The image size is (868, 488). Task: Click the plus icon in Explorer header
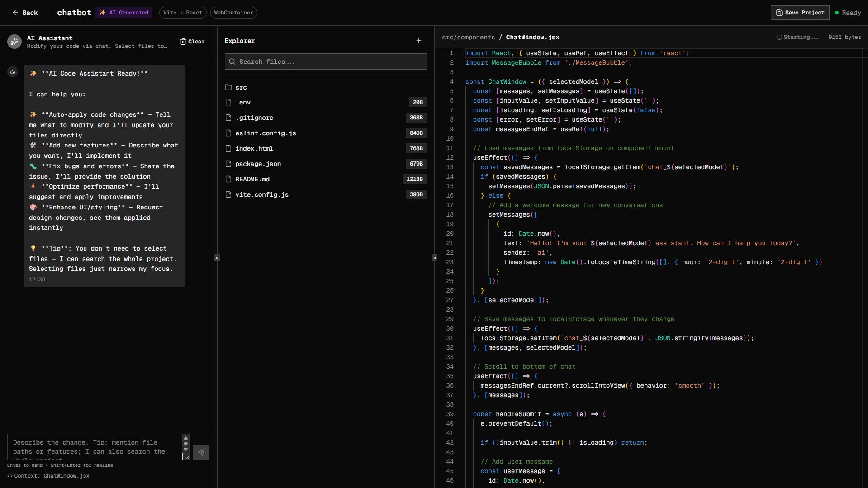[x=418, y=41]
